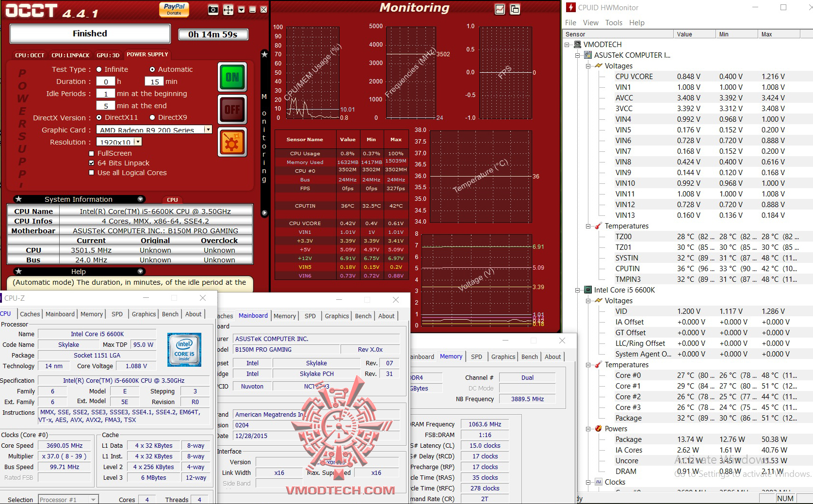Start the test with the green ON button
Screen dimensions: 813x504
point(232,77)
